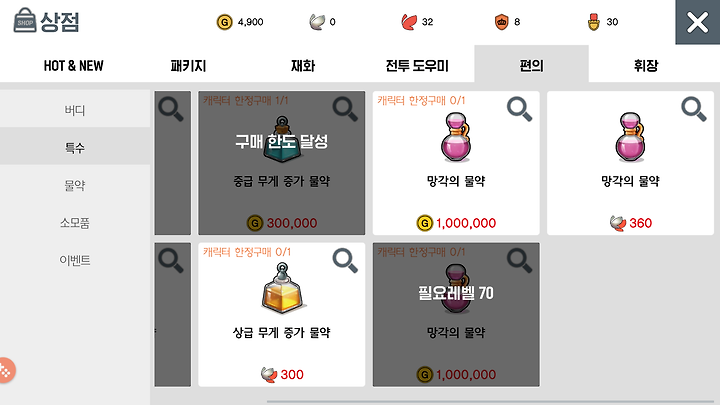The width and height of the screenshot is (720, 405).
Task: Inspect the 1,000,000 gold 망각의 물약 details magnifier
Action: coord(520,109)
